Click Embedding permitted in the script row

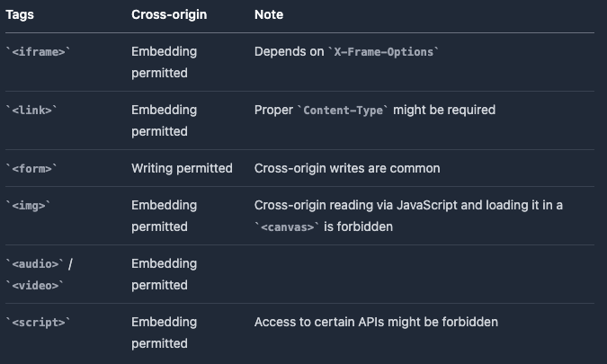[x=164, y=332]
